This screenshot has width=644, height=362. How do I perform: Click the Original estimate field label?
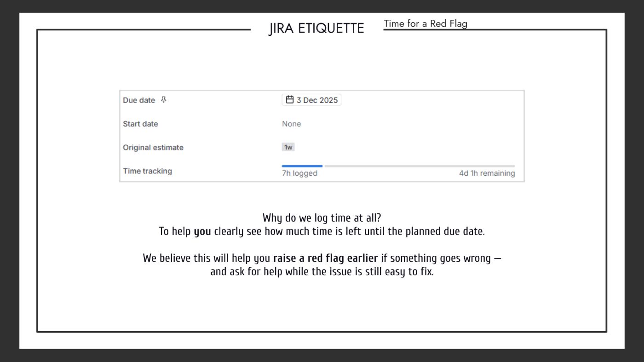tap(153, 148)
